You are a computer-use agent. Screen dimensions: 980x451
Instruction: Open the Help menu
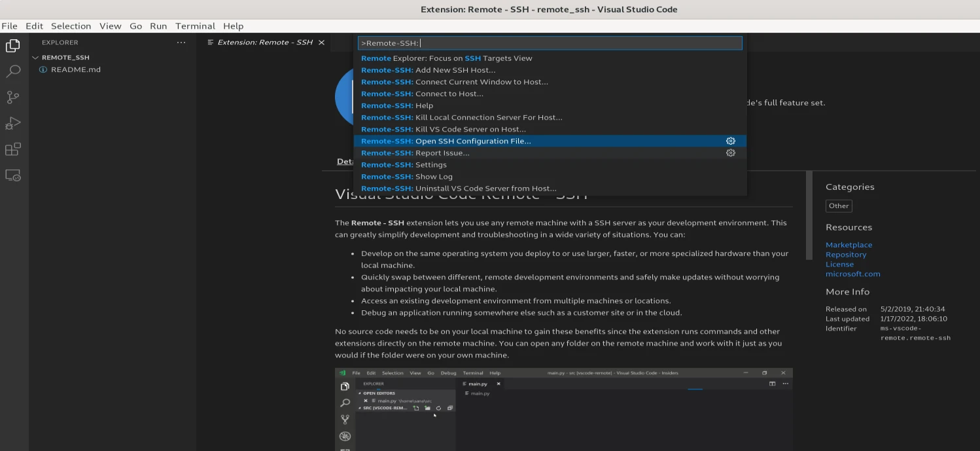click(233, 26)
